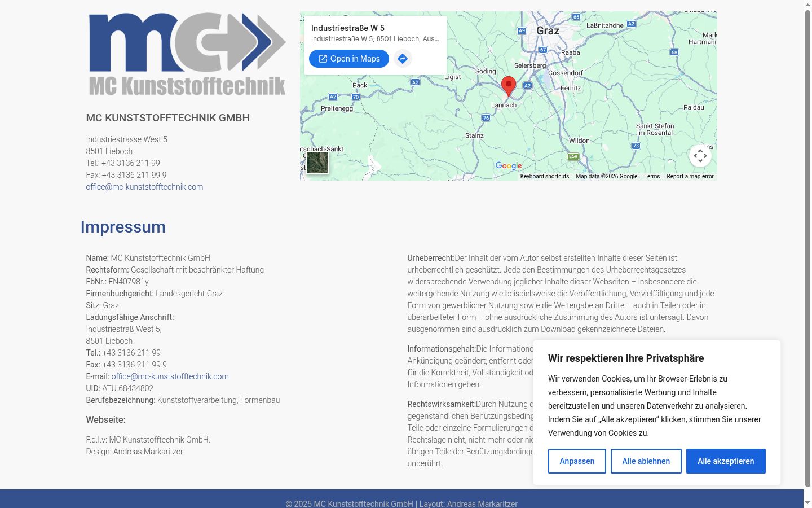Click the footer copyright text
The height and width of the screenshot is (508, 812).
[401, 504]
